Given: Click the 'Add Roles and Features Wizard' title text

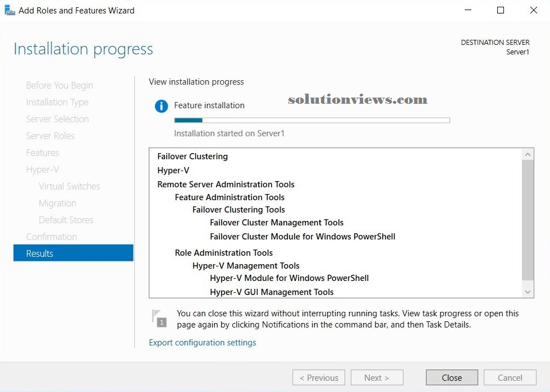Looking at the screenshot, I should (x=76, y=11).
